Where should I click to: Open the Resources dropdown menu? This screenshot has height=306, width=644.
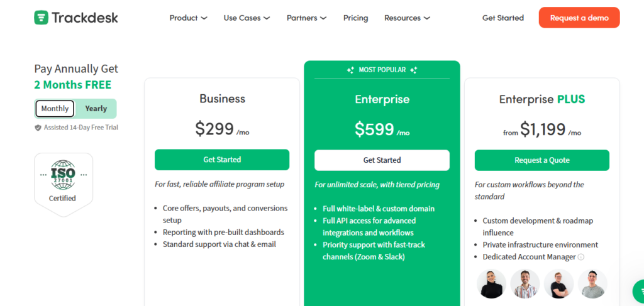(407, 18)
